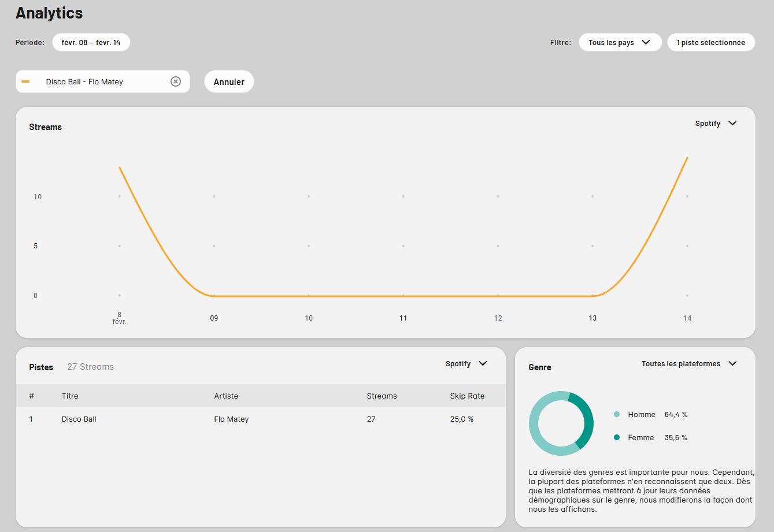Viewport: 774px width, 532px height.
Task: Open the février 08 – 14 period selector
Action: pyautogui.click(x=91, y=42)
